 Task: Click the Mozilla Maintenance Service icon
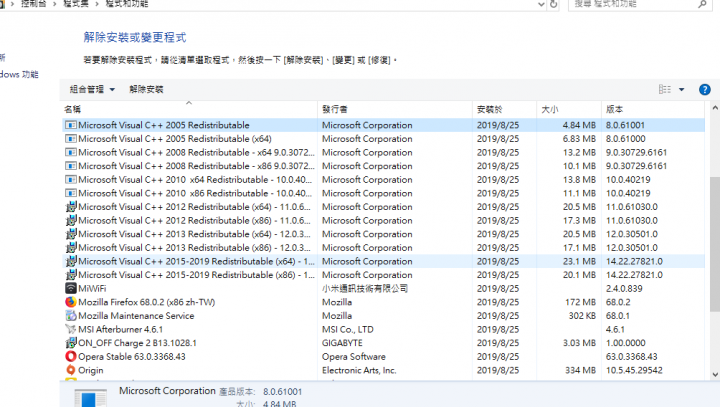[x=71, y=316]
